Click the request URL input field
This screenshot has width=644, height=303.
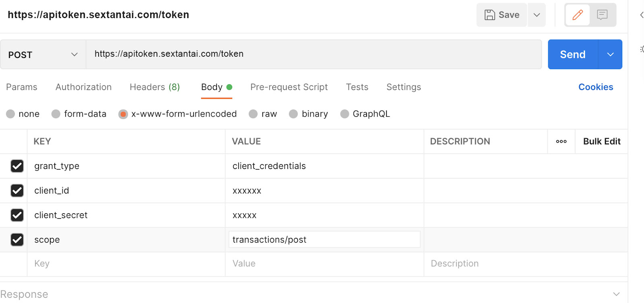[313, 54]
